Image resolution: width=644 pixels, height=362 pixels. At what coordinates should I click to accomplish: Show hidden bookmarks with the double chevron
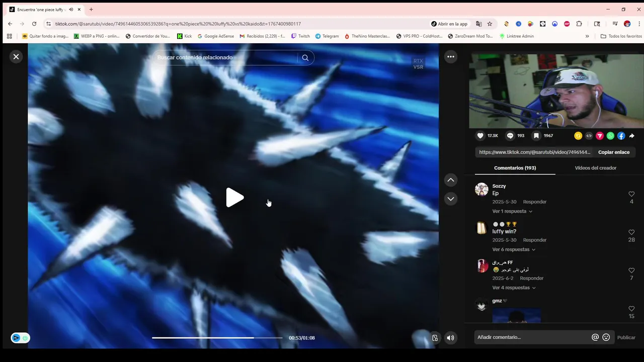pos(587,36)
